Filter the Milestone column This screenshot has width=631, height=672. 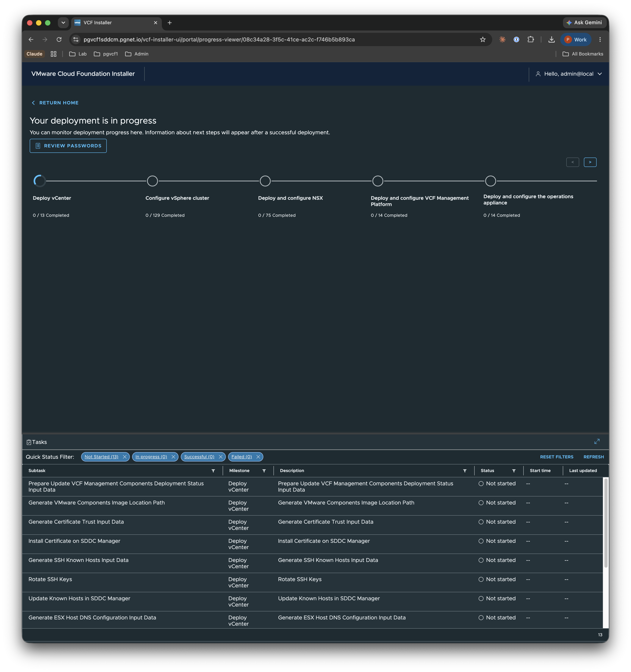264,470
